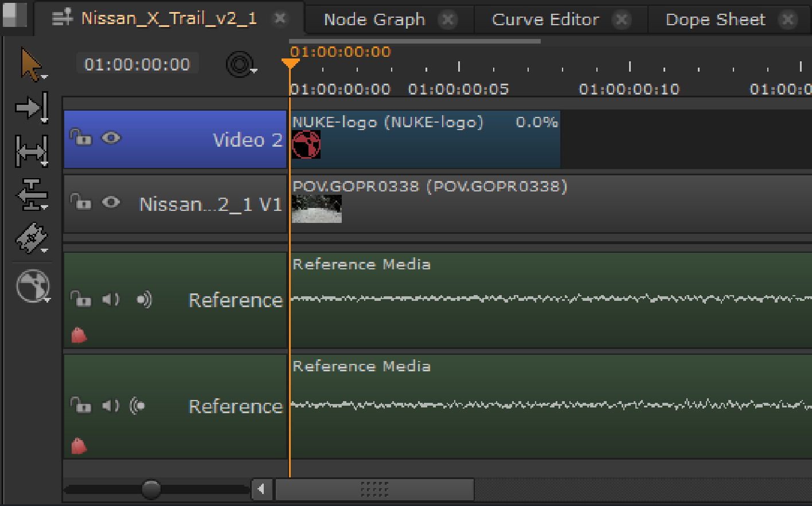Close the Dope Sheet tab

[x=789, y=20]
